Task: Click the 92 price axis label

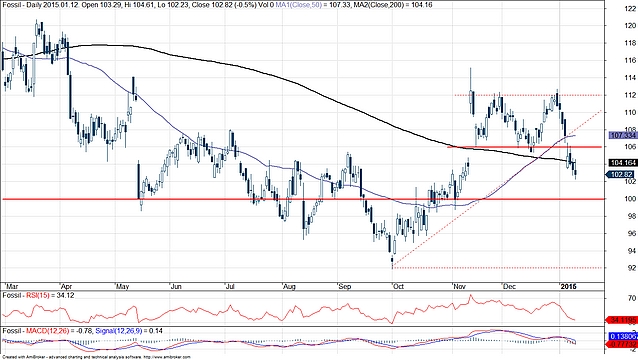Action: [x=631, y=268]
